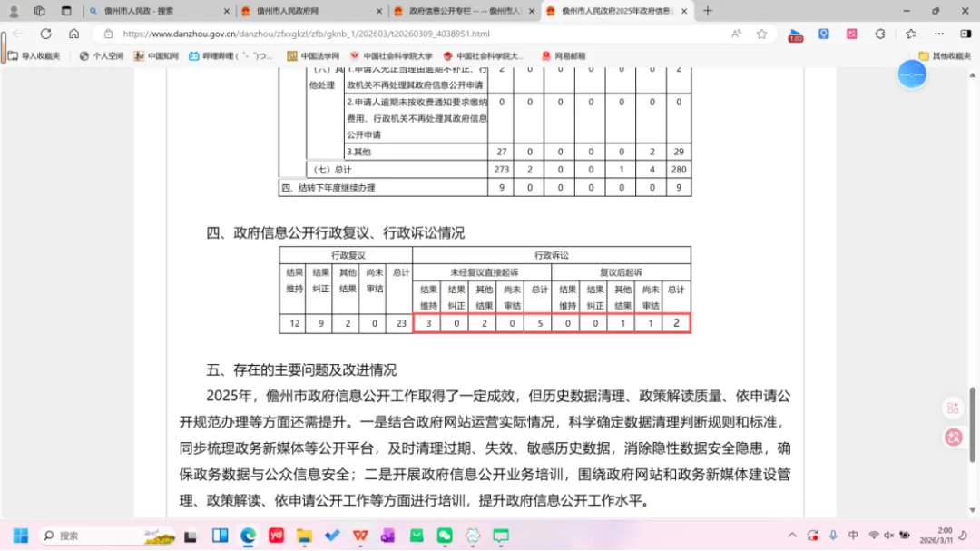The height and width of the screenshot is (551, 980).
Task: Click the 四、结转下年度继续办理 row label
Action: pos(328,188)
